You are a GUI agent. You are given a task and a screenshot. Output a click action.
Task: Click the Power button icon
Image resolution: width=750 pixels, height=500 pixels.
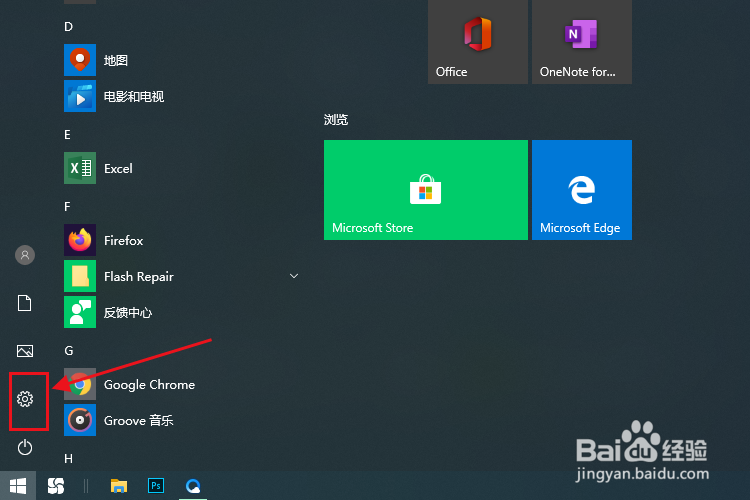tap(25, 448)
